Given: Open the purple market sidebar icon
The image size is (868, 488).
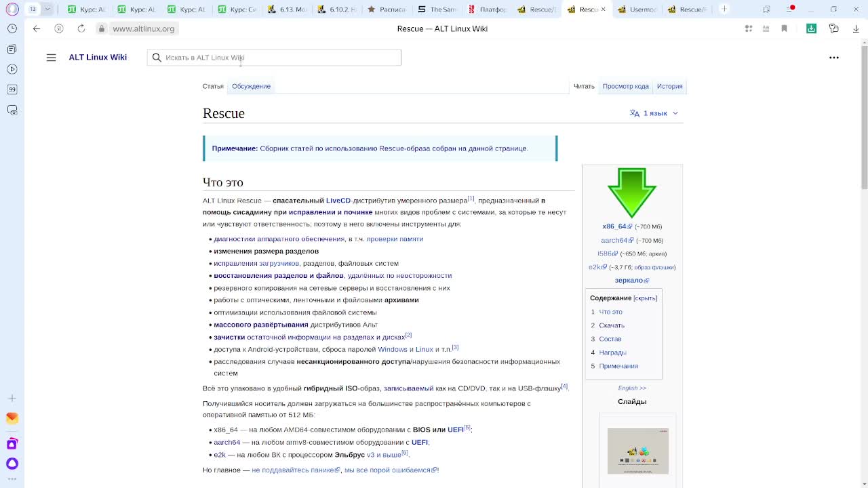Looking at the screenshot, I should [12, 444].
